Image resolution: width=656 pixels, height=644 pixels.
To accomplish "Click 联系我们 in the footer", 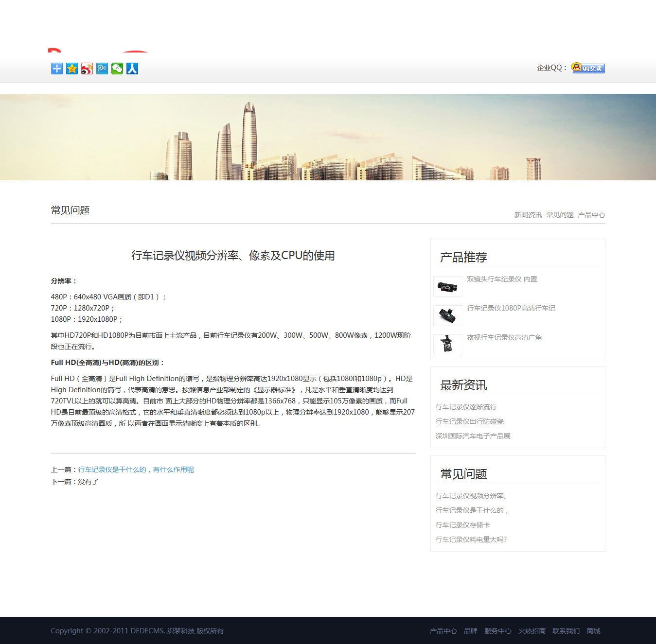I will tap(566, 631).
